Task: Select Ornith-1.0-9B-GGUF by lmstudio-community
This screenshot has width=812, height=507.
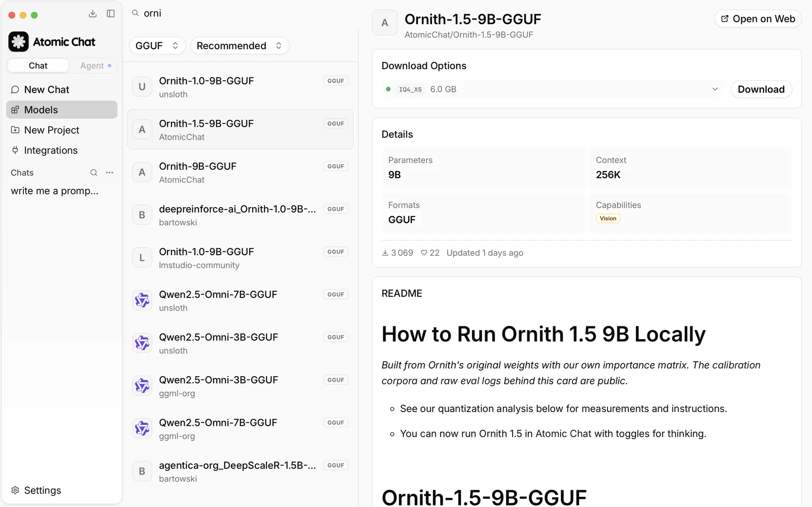Action: 240,258
